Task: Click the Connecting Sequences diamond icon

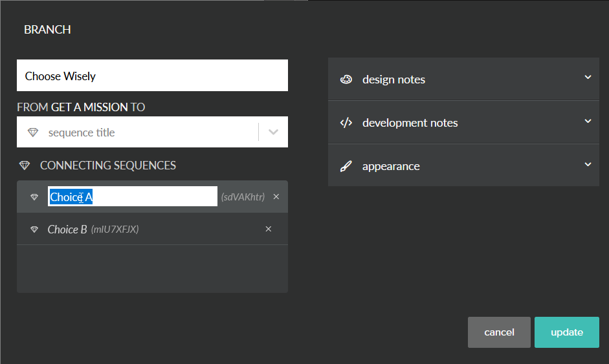Action: coord(25,166)
